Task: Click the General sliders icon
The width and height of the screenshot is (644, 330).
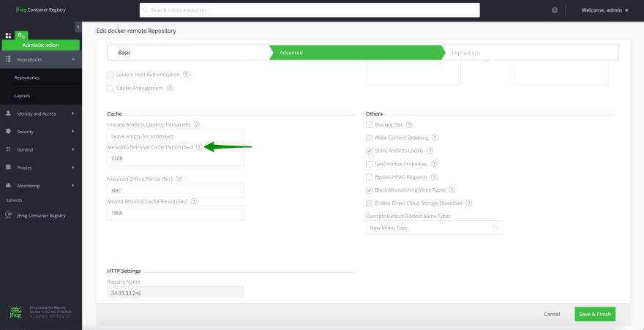Action: [x=8, y=150]
